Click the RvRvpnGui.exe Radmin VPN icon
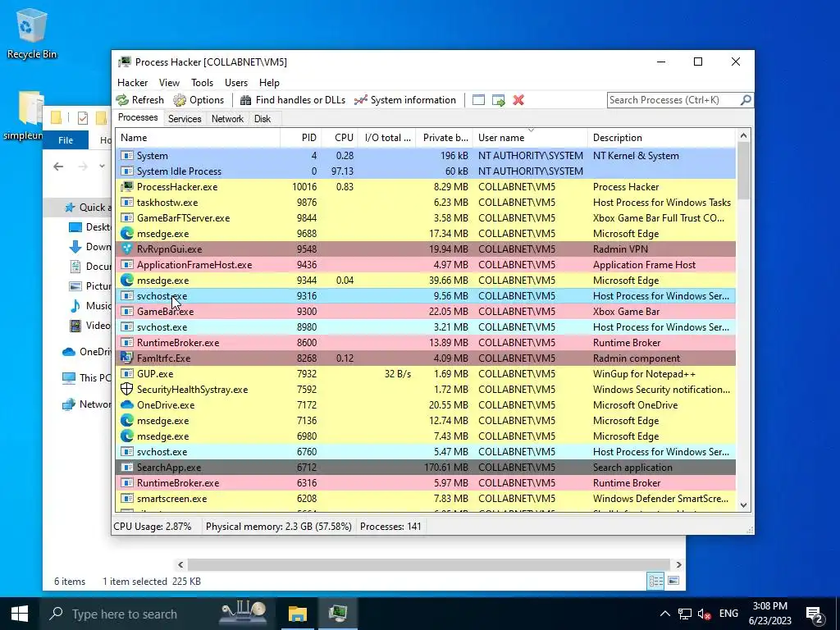 127,249
